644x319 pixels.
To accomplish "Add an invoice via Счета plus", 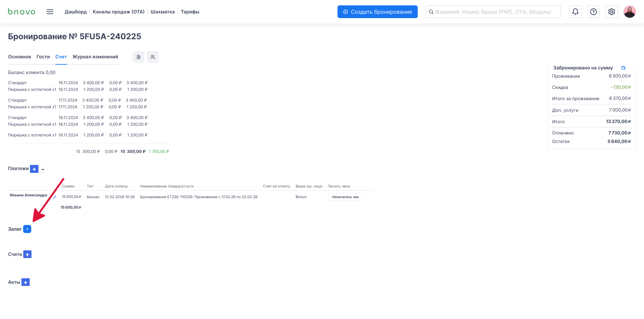I will pyautogui.click(x=27, y=254).
